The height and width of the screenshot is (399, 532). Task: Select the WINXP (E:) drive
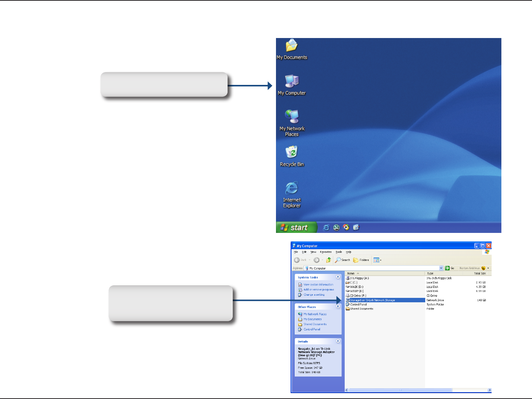[355, 291]
